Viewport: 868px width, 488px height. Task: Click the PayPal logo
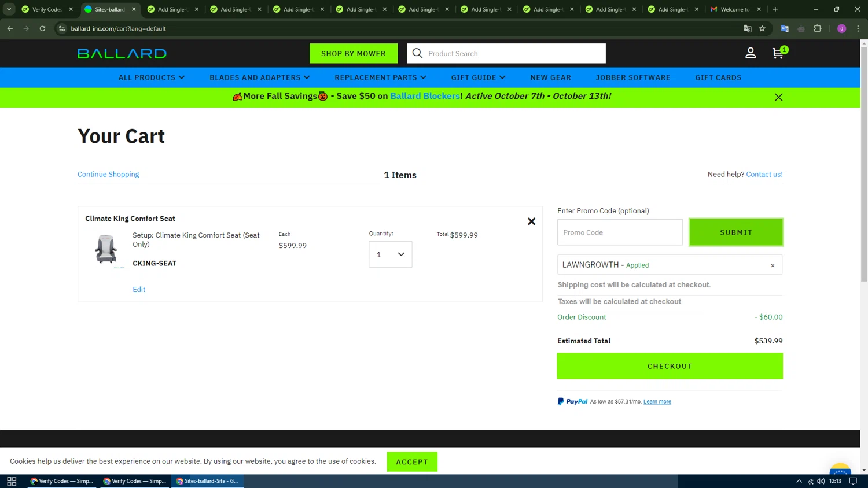(572, 401)
